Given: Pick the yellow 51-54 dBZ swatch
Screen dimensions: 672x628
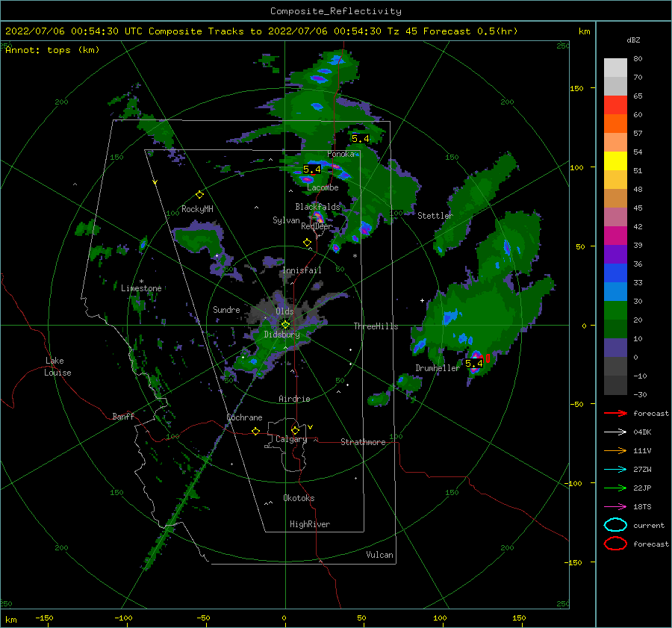Looking at the screenshot, I should point(615,161).
